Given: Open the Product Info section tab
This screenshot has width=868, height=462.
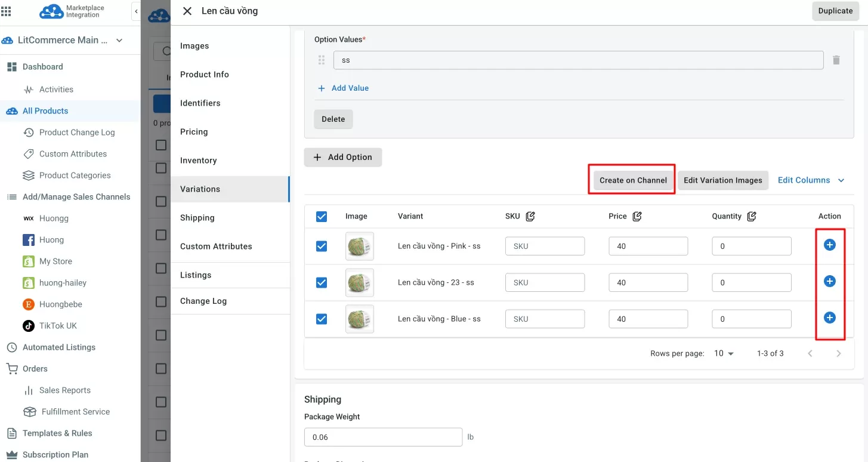Looking at the screenshot, I should 230,75.
